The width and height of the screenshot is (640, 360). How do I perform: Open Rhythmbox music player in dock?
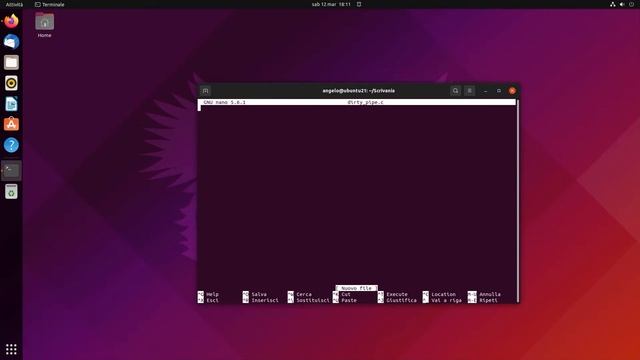pos(11,83)
